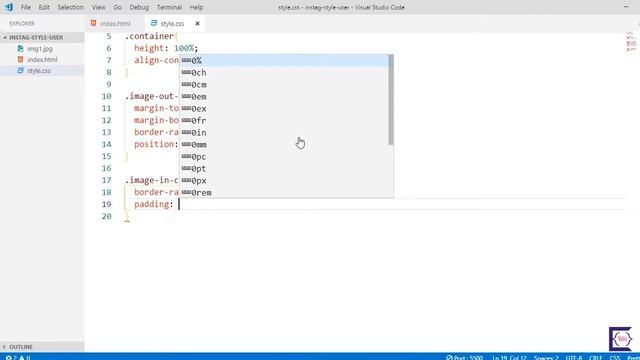Click the height property on line 6

[x=149, y=48]
